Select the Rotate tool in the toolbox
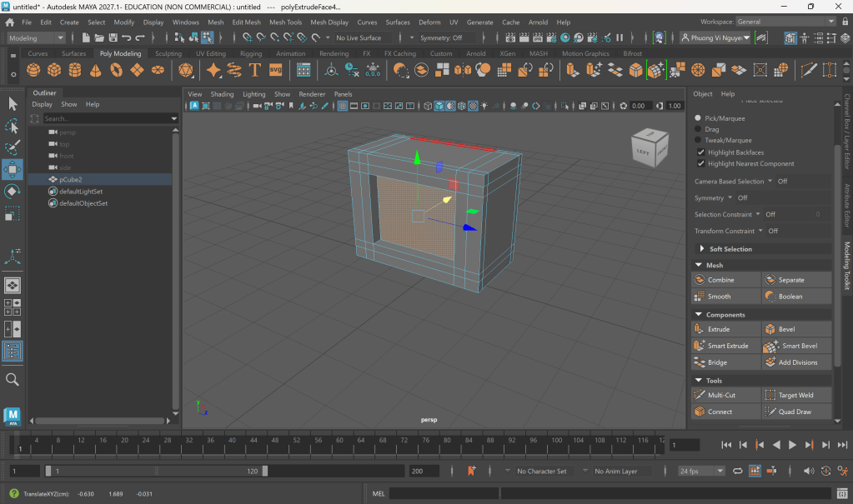Screen dimensions: 853x504 12,192
